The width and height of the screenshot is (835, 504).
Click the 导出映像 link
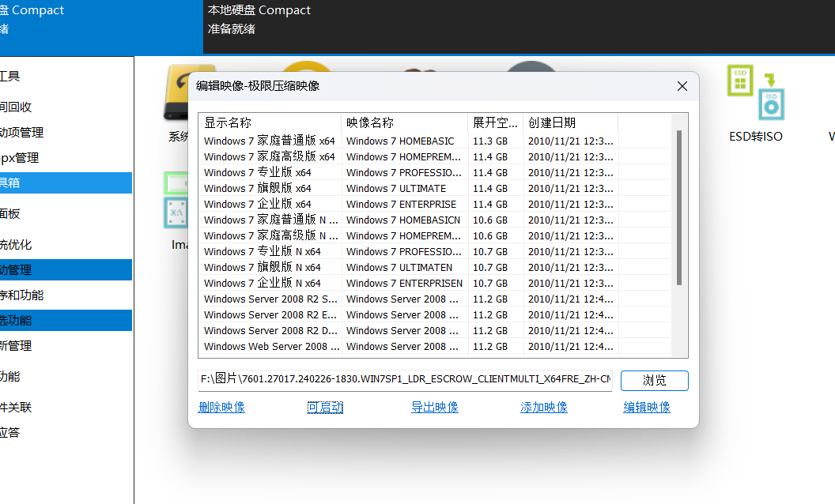pos(435,407)
